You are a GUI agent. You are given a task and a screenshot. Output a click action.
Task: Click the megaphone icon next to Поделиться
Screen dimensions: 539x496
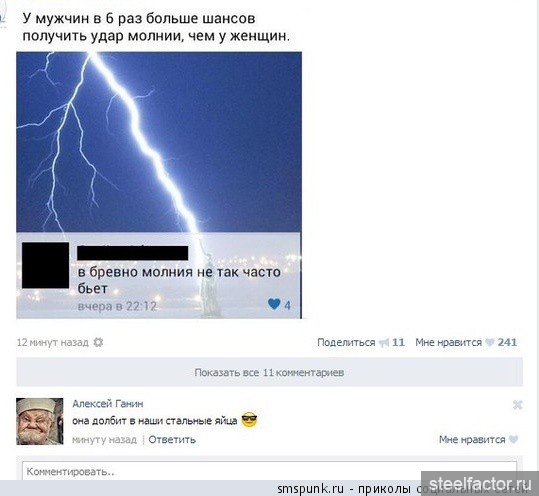coord(384,342)
